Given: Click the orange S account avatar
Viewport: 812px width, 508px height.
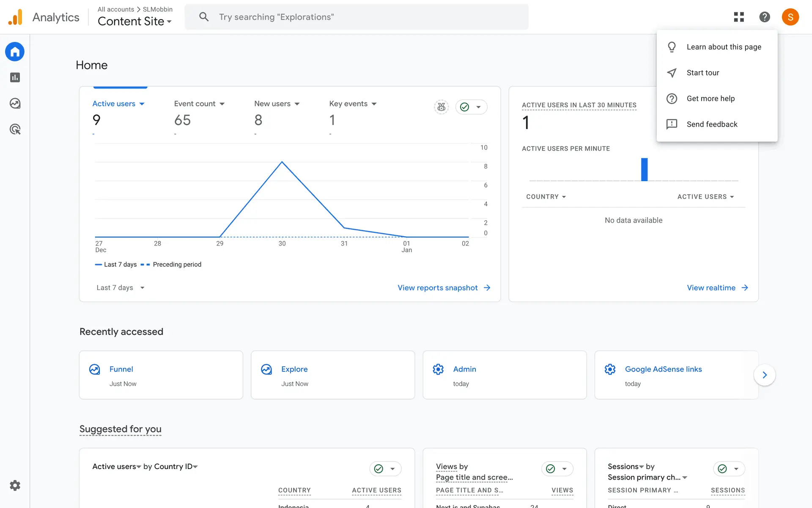Looking at the screenshot, I should tap(790, 17).
